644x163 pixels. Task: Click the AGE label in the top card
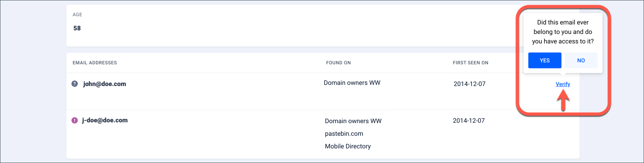(x=77, y=15)
